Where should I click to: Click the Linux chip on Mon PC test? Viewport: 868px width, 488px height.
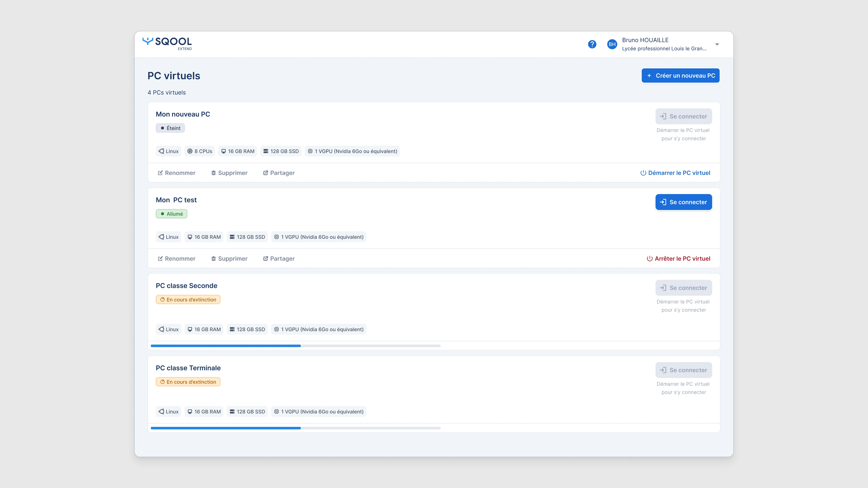click(x=168, y=237)
